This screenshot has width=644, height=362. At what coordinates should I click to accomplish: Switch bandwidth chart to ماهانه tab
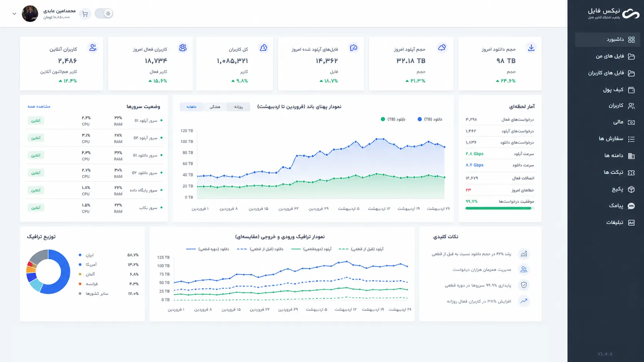tap(191, 107)
